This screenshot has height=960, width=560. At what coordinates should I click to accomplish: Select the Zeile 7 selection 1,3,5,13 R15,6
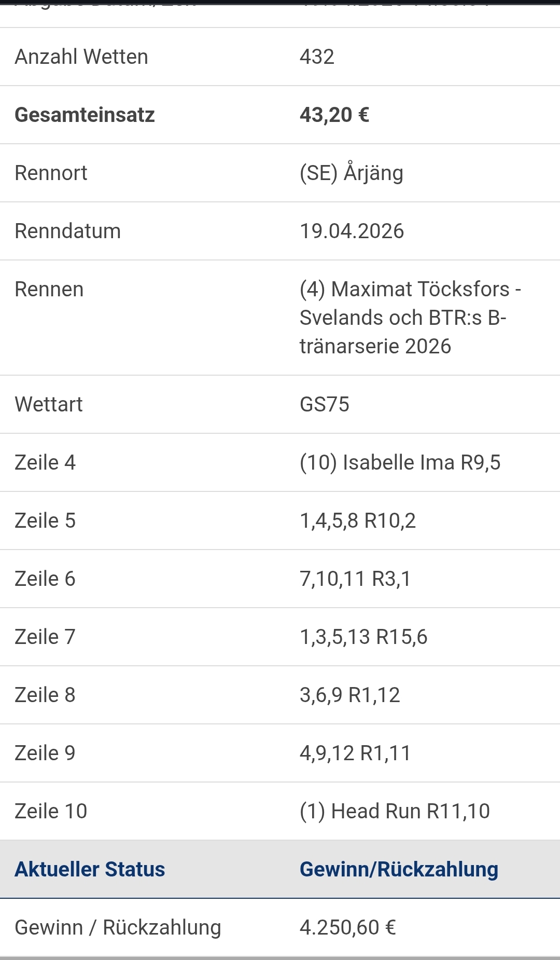click(363, 637)
